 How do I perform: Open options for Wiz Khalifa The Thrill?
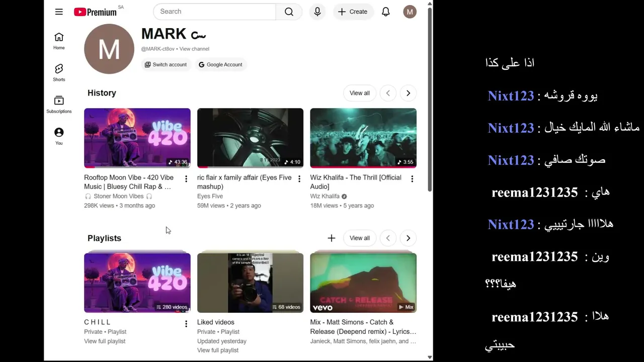[x=412, y=179]
